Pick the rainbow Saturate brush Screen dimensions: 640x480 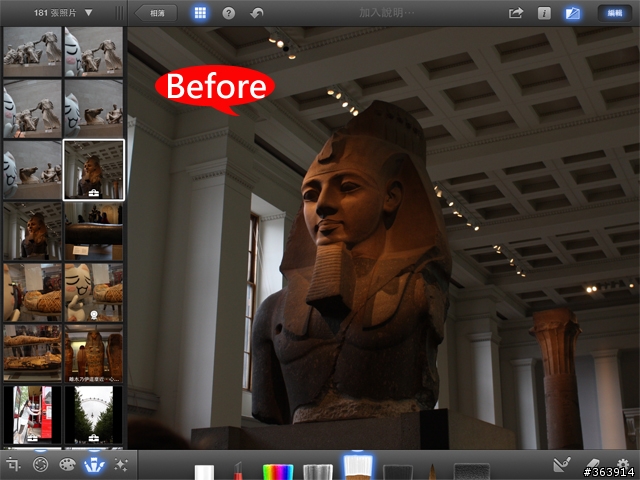coord(278,472)
